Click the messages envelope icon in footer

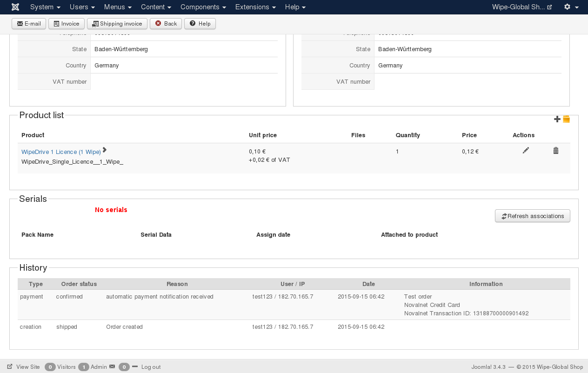112,367
